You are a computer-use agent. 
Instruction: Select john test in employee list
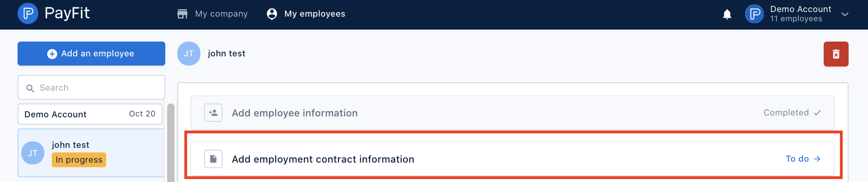(91, 153)
